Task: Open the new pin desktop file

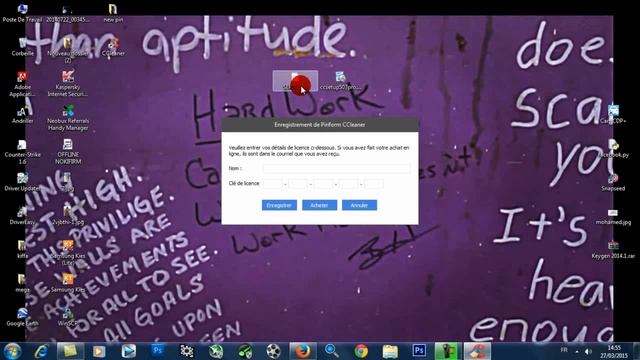Action: [x=113, y=12]
